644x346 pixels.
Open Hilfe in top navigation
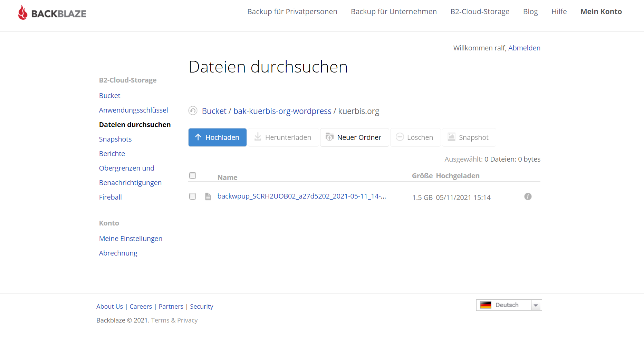point(559,12)
